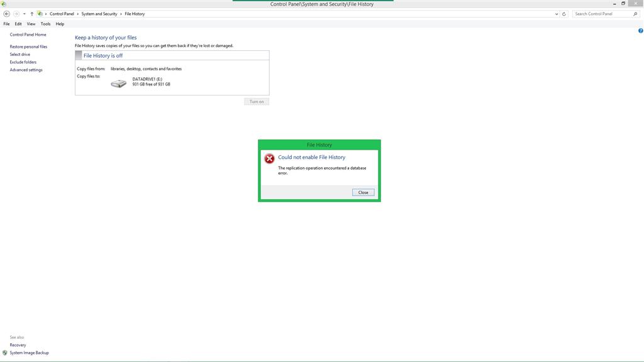Open System Image Backup link
Viewport: 644px width, 362px height.
pos(29,353)
